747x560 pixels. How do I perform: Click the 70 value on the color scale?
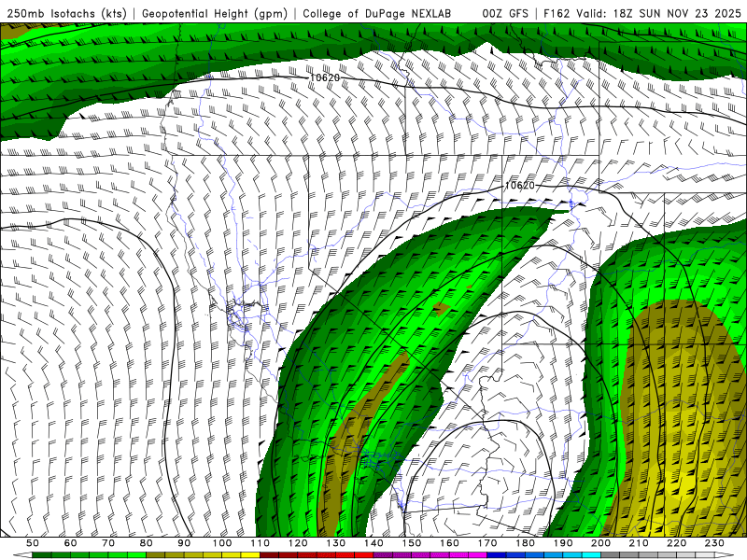tap(108, 543)
